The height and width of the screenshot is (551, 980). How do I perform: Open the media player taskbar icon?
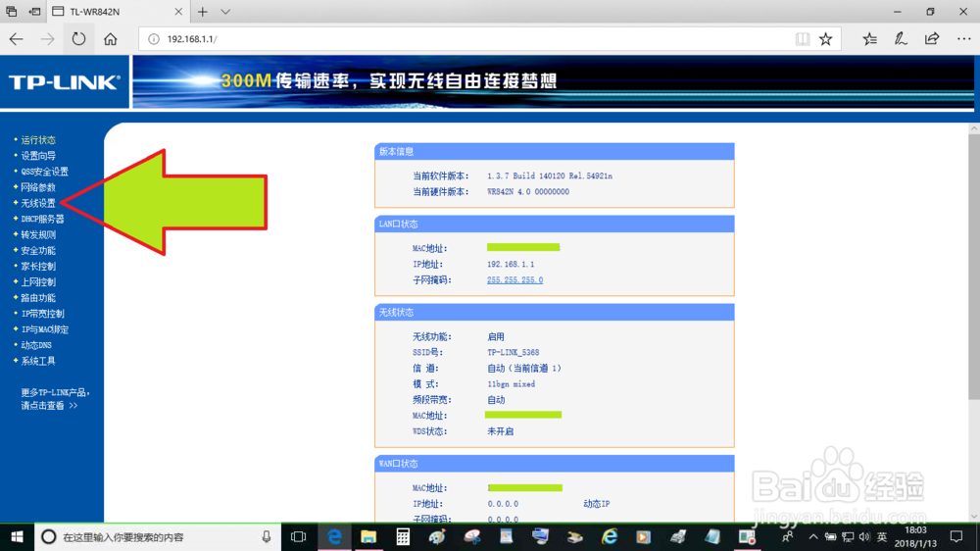click(643, 537)
